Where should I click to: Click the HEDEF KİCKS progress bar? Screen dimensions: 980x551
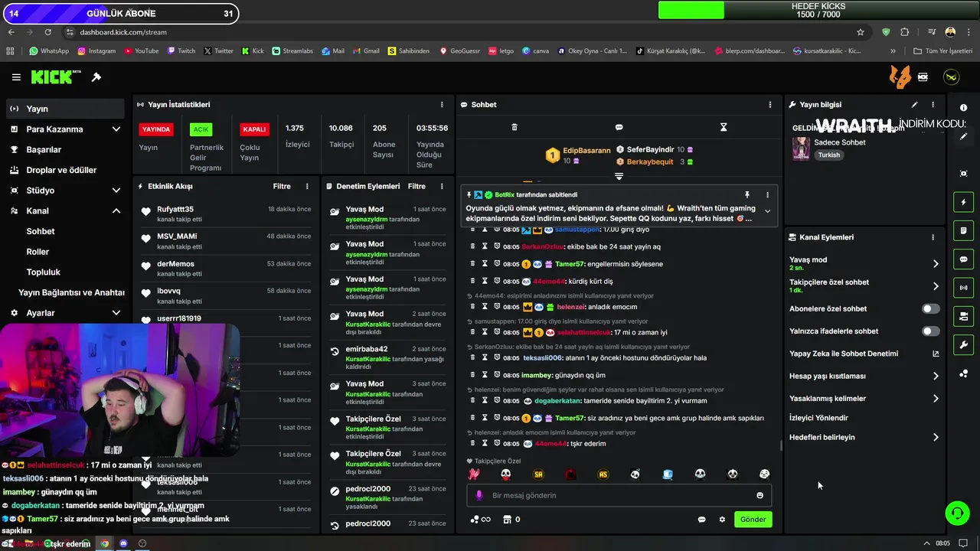[819, 10]
